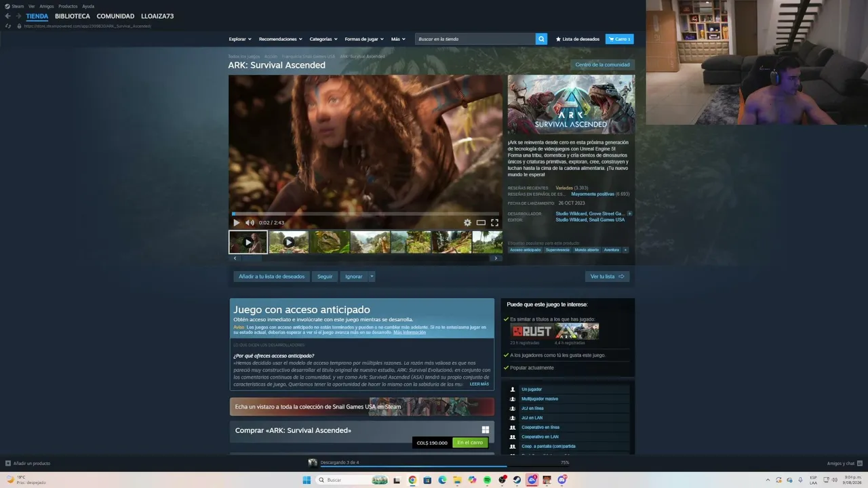Expand developer quote with LEER MÁS
This screenshot has height=488, width=868.
pyautogui.click(x=479, y=384)
